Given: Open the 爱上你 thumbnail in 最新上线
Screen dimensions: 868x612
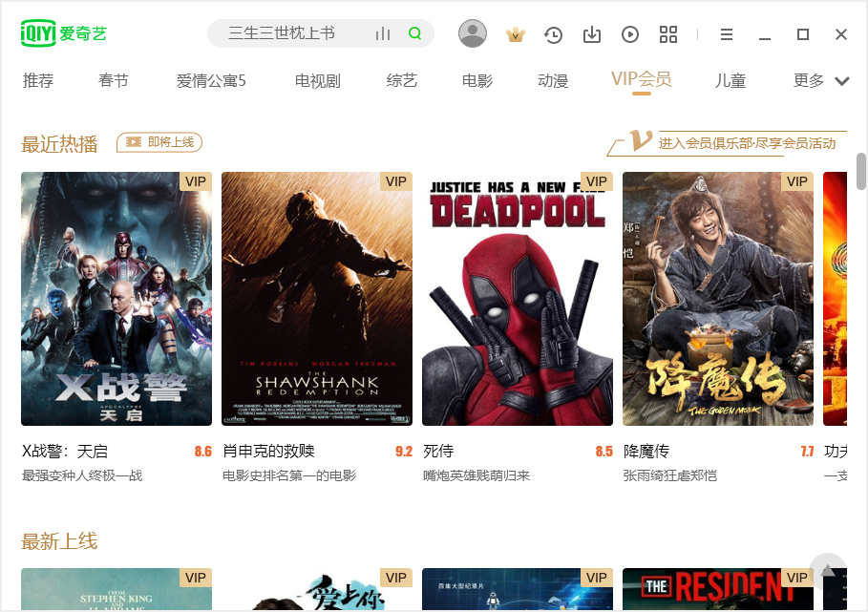Looking at the screenshot, I should (x=317, y=589).
